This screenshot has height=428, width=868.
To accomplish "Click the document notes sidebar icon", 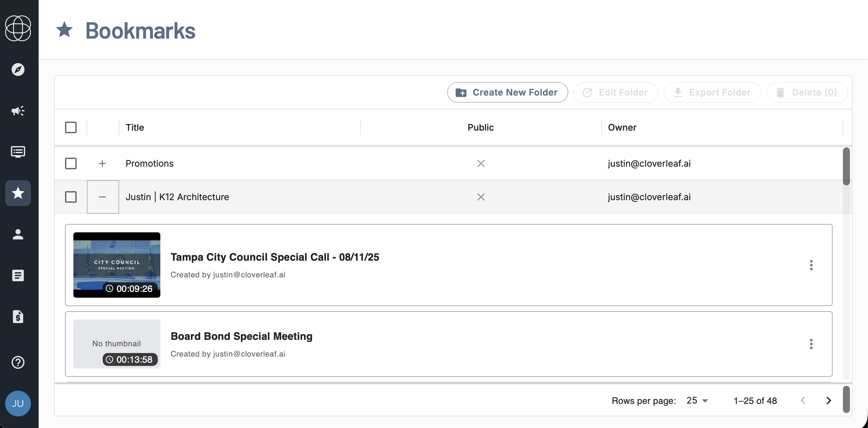I will click(x=18, y=275).
